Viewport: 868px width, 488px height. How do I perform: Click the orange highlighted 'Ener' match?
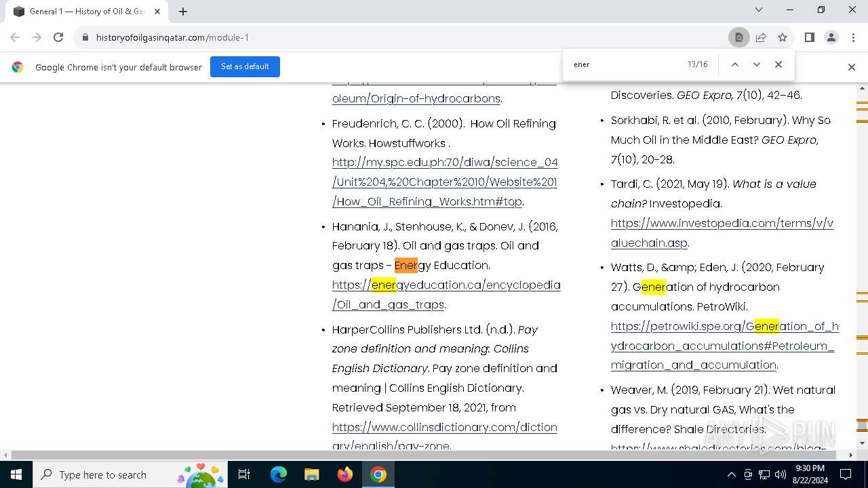coord(406,265)
